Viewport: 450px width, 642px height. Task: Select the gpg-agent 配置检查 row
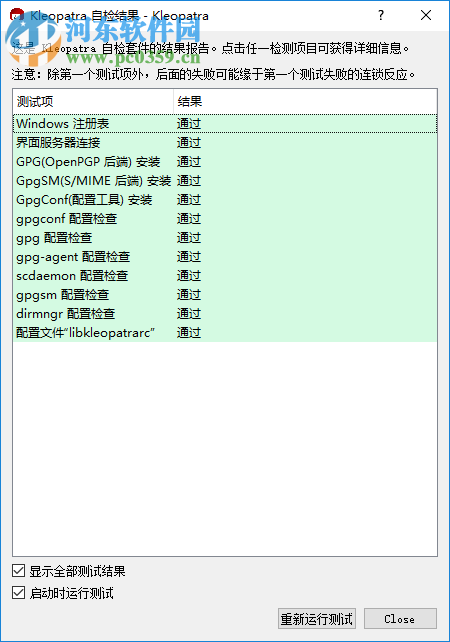coord(225,257)
